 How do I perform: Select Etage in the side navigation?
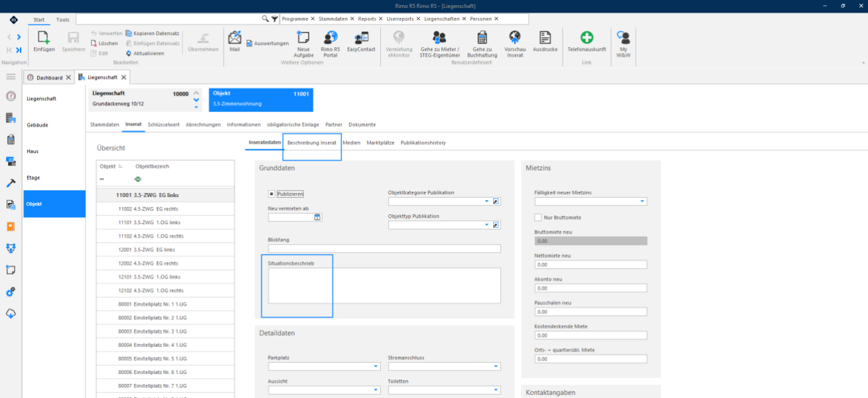54,178
